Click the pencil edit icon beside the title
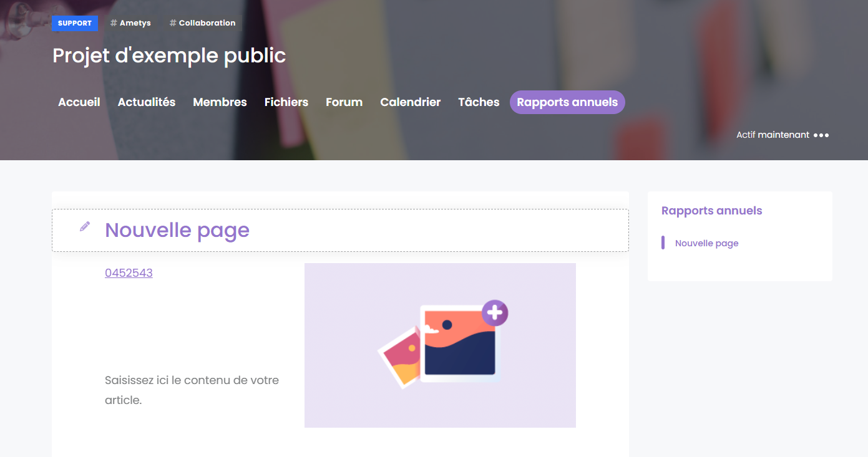This screenshot has width=868, height=457. pos(85,226)
